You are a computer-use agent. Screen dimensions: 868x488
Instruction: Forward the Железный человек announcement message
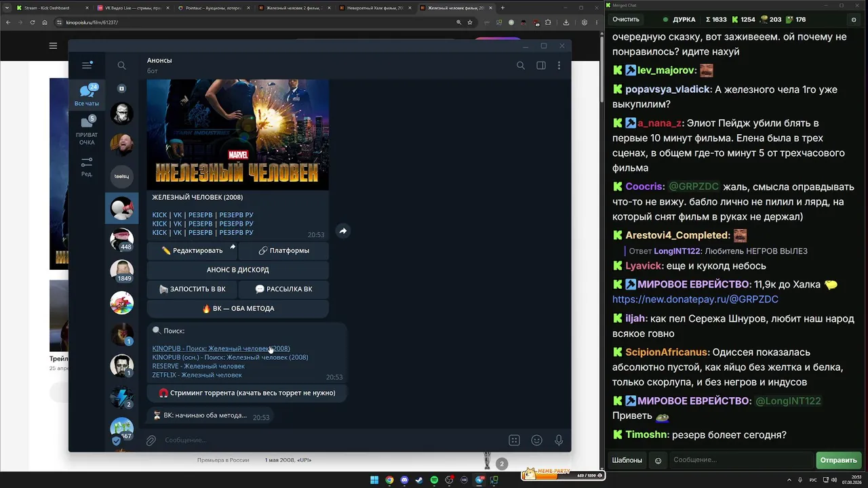(x=343, y=231)
